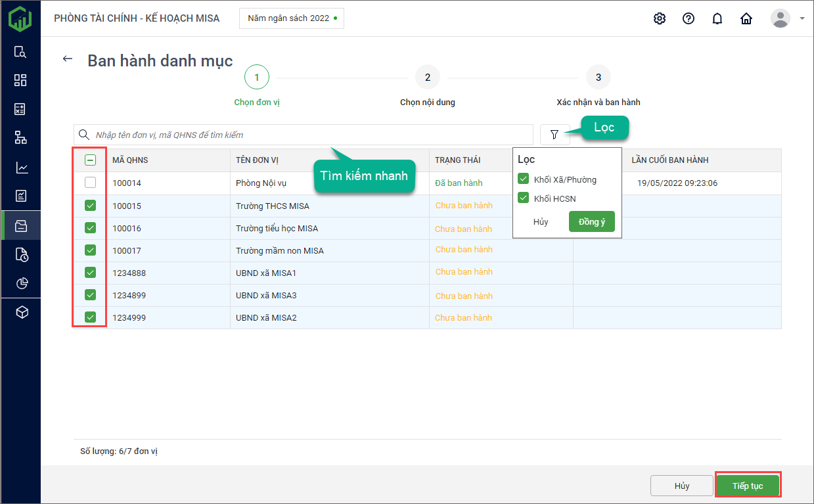Viewport: 814px width, 504px height.
Task: Check the Phòng Nội vụ row checkbox
Action: pyautogui.click(x=91, y=183)
